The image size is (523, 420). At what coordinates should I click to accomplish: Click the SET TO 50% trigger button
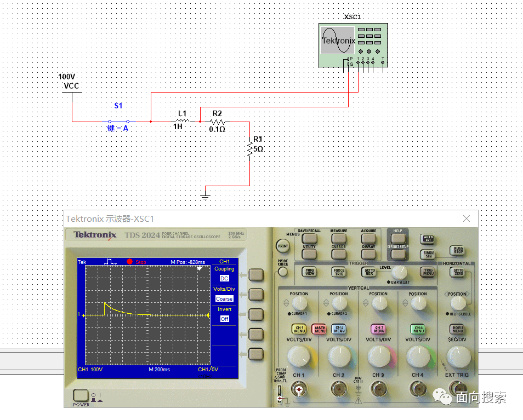coord(369,272)
